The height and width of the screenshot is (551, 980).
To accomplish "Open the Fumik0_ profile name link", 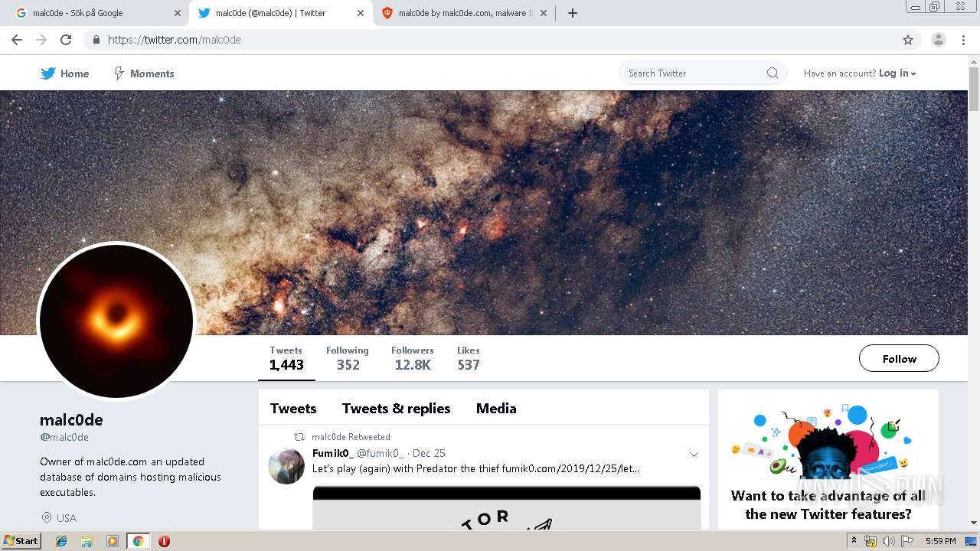I will (333, 453).
